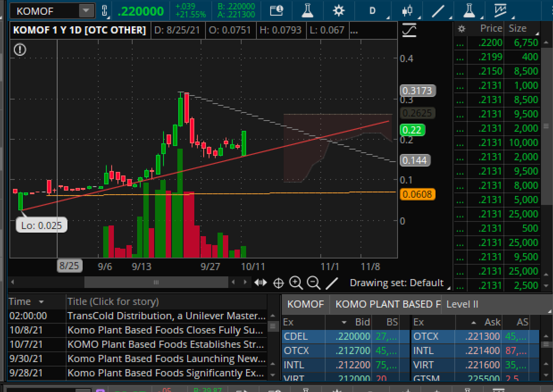Click the chart alert exclamation icon
The image size is (553, 392).
tap(20, 50)
